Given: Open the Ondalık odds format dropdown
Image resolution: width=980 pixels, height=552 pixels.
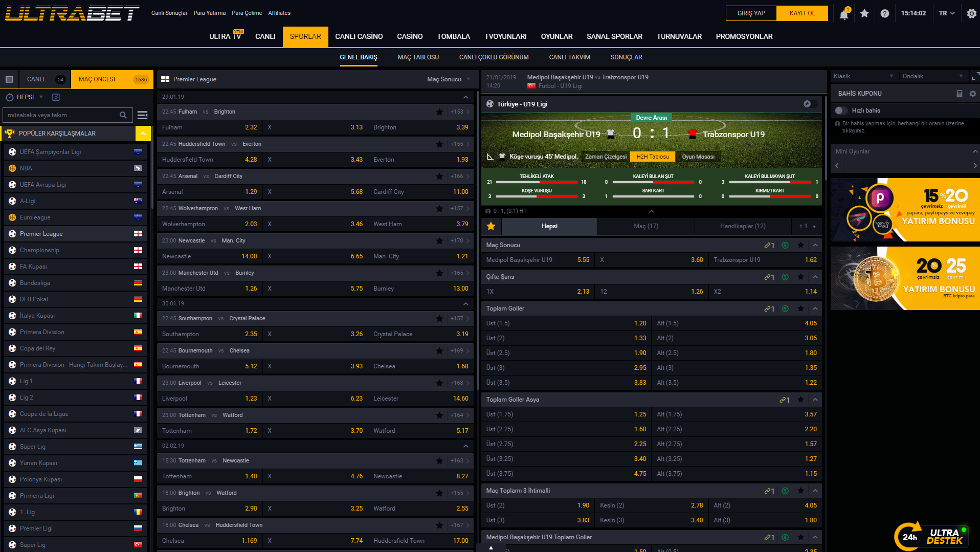Looking at the screenshot, I should point(933,76).
